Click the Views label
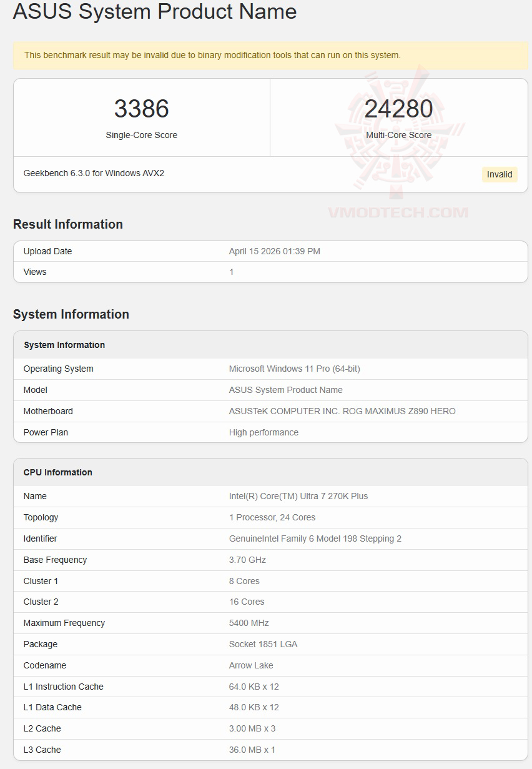The image size is (532, 769). pyautogui.click(x=35, y=272)
